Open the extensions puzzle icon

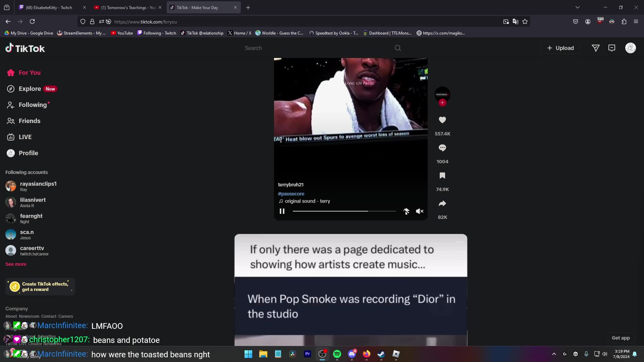[x=624, y=21]
